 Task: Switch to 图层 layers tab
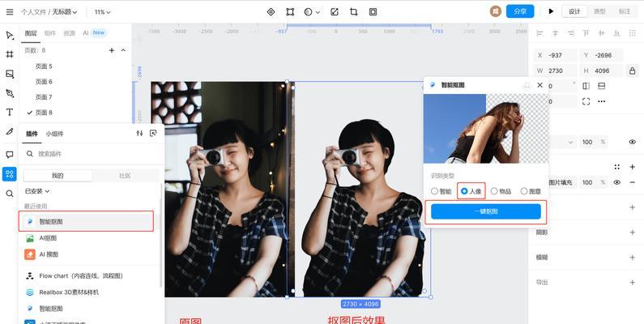point(31,33)
